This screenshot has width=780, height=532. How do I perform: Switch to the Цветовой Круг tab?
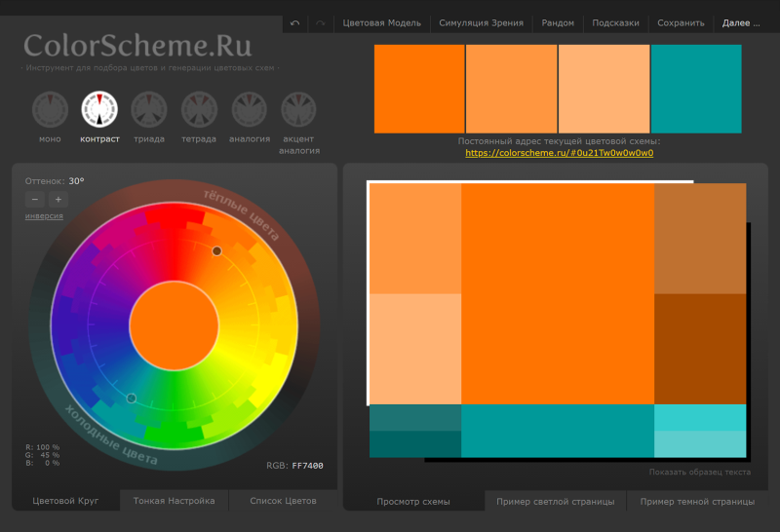(x=65, y=501)
